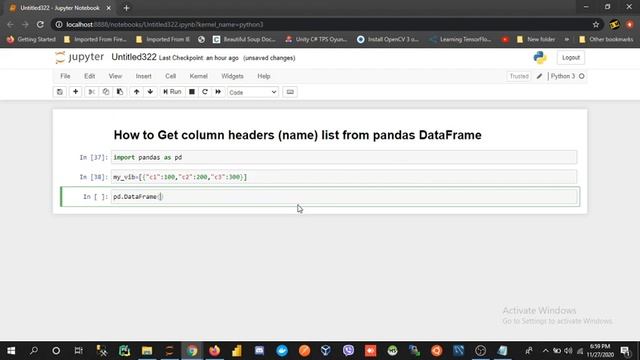Click the notebook heading about column headers
This screenshot has width=640, height=360.
298,135
